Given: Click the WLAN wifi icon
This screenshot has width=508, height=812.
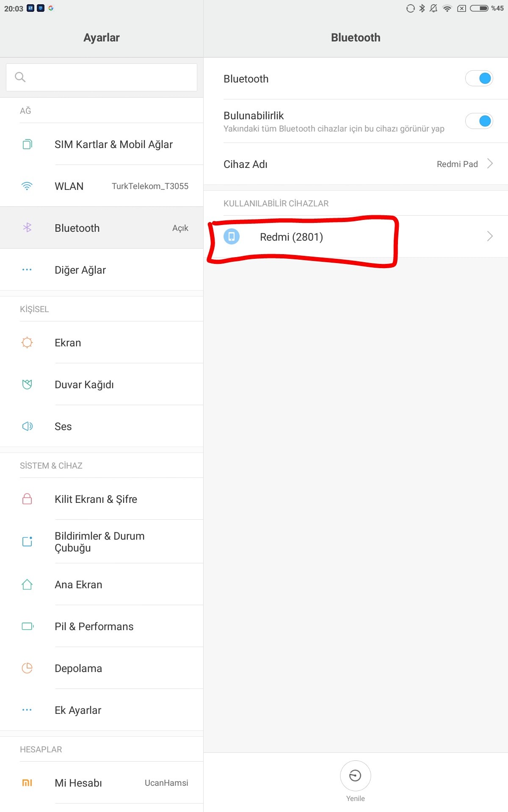Looking at the screenshot, I should point(27,186).
